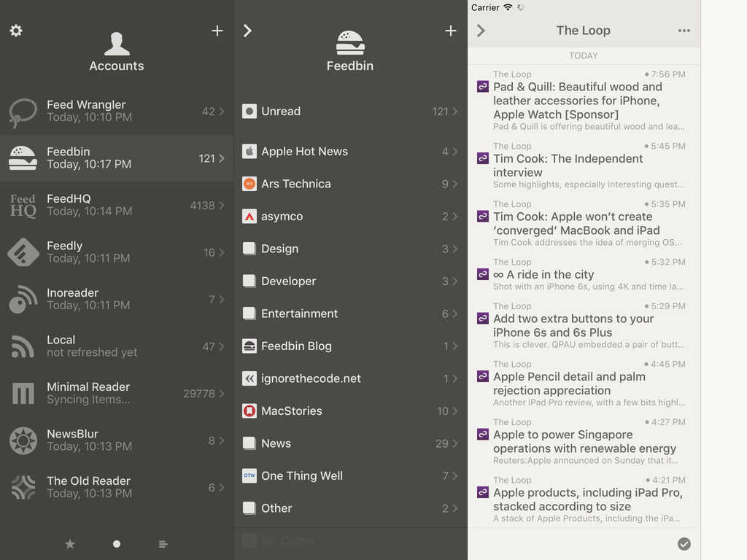This screenshot has width=747, height=560.
Task: Click the Minimal Reader logo icon
Action: pos(23,393)
